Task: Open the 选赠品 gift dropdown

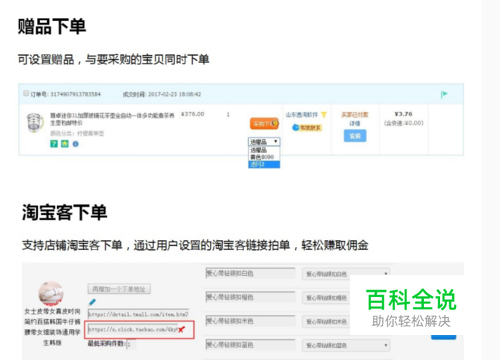Action: point(264,142)
